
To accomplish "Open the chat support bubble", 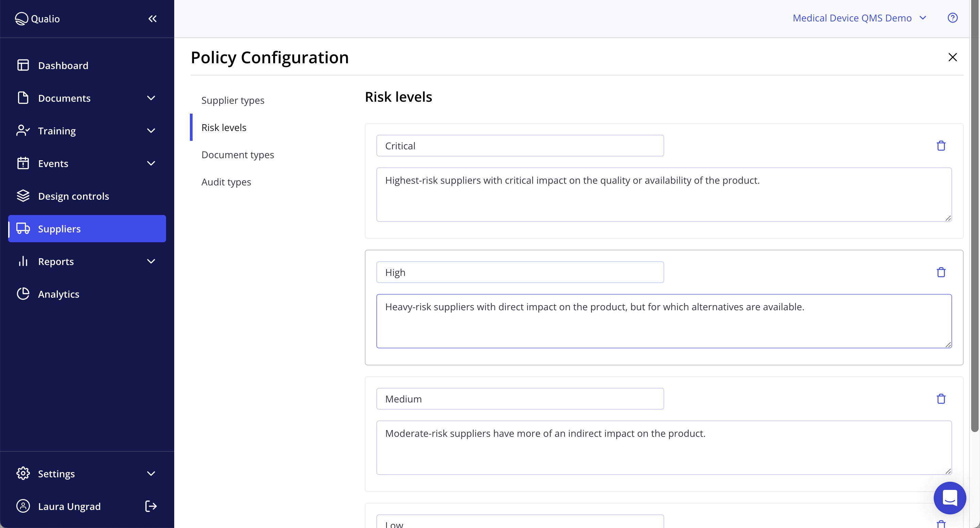I will (x=950, y=498).
